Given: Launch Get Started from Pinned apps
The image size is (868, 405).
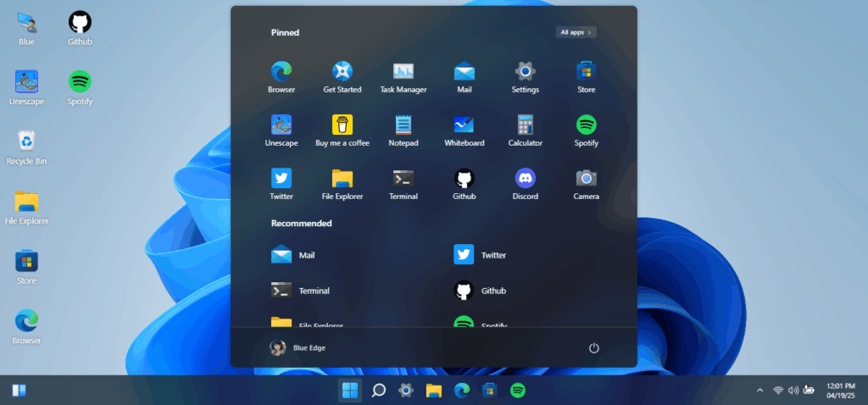Looking at the screenshot, I should point(342,77).
